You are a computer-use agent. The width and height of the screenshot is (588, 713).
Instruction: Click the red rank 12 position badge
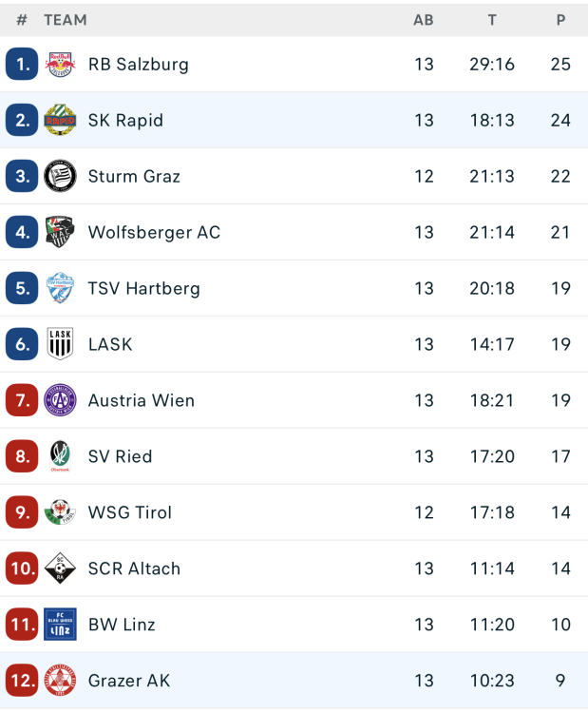point(22,681)
